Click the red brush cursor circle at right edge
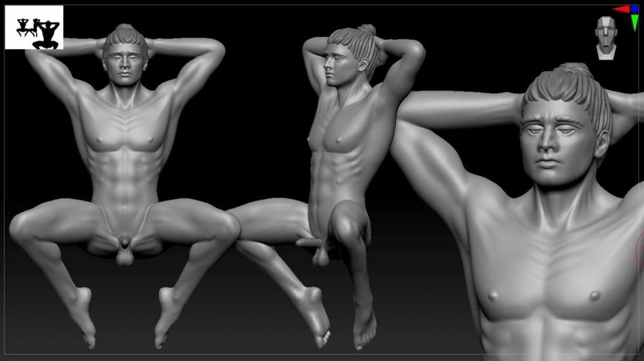The image size is (644, 361). [640, 250]
